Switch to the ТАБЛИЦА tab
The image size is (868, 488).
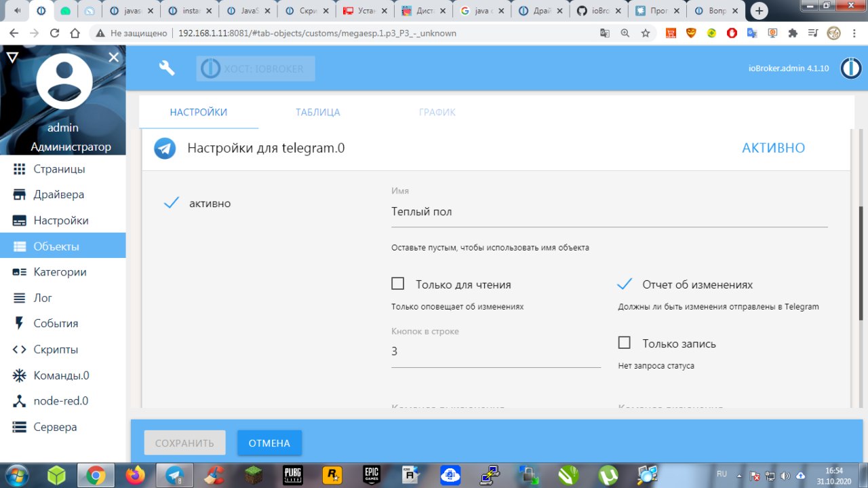coord(317,112)
